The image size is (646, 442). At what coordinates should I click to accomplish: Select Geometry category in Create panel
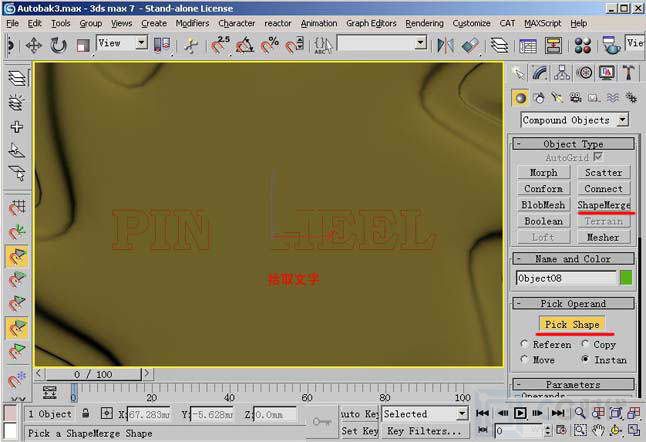click(520, 98)
